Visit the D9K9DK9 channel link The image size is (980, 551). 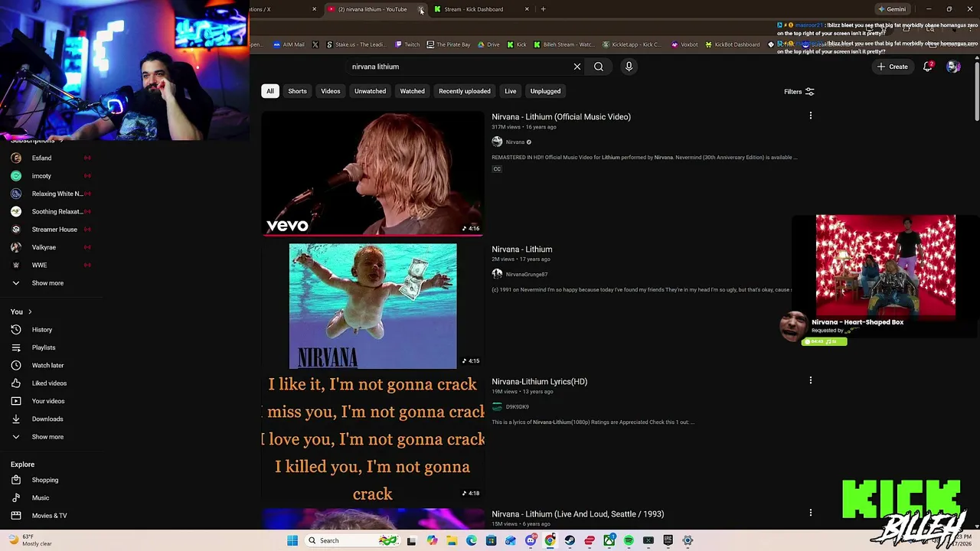[517, 407]
